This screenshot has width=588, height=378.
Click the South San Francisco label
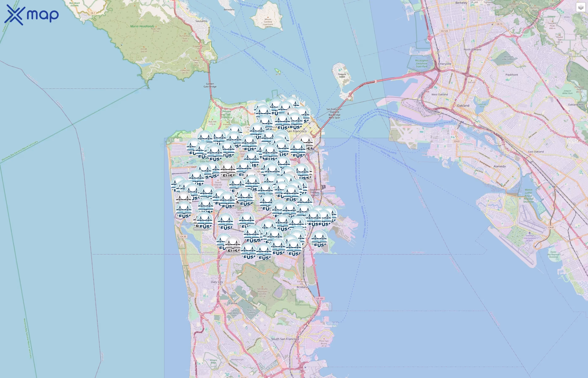(x=285, y=339)
